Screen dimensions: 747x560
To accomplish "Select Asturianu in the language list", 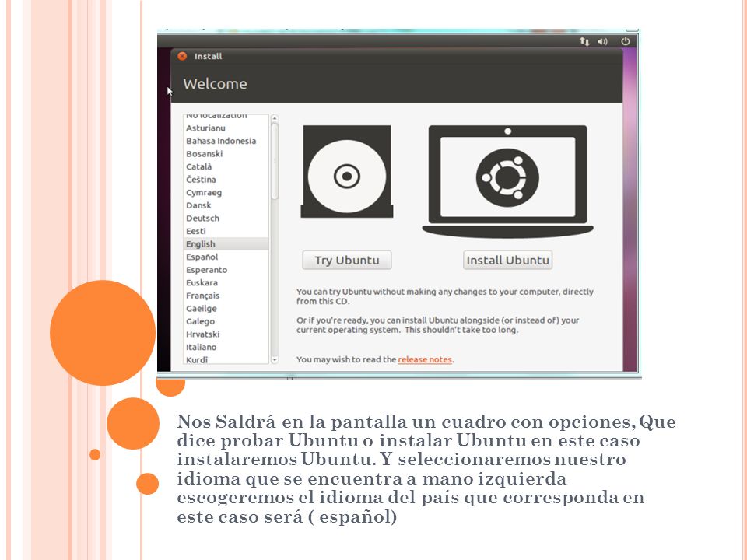I will 226,128.
